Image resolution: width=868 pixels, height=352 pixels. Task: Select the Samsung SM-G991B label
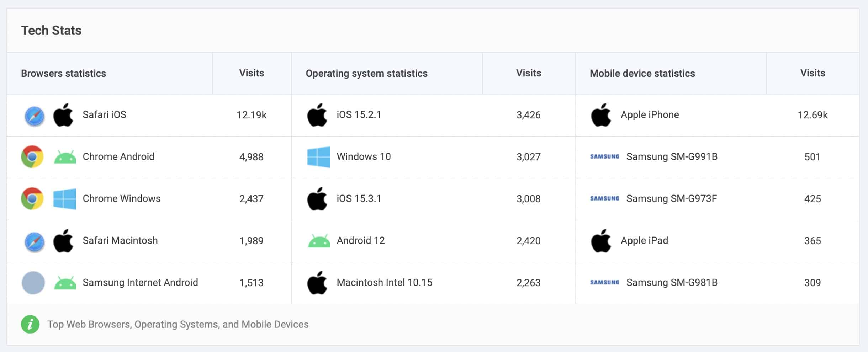672,157
